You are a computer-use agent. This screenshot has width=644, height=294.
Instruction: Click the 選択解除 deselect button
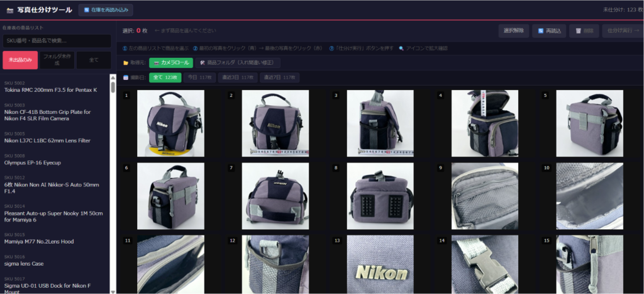coord(513,31)
